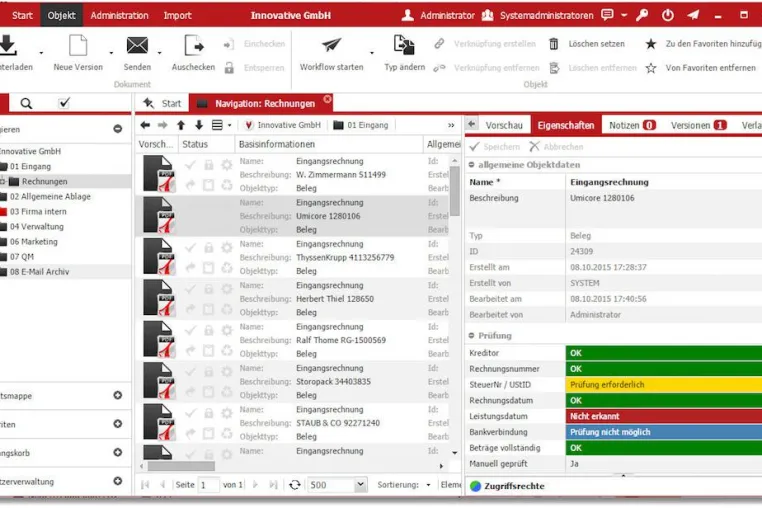Viewport: 762px width, 508px height.
Task: Toggle the lock status for Storopack 34403835
Action: tap(208, 372)
